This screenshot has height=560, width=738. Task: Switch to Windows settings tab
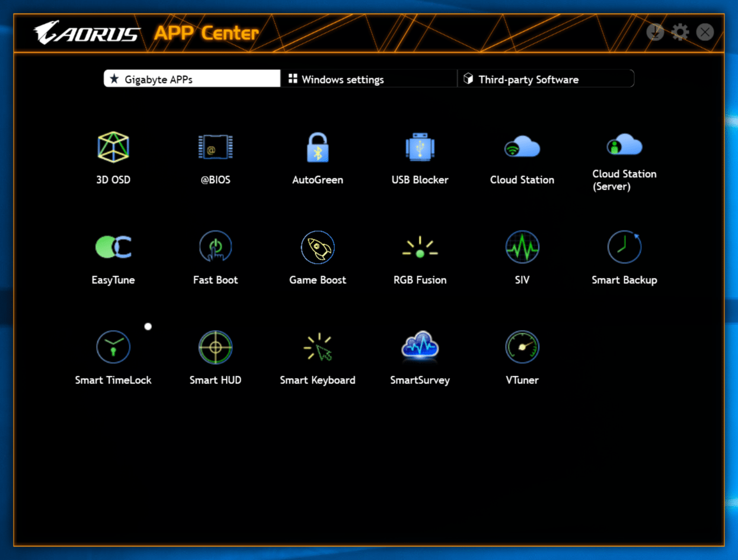pos(369,79)
